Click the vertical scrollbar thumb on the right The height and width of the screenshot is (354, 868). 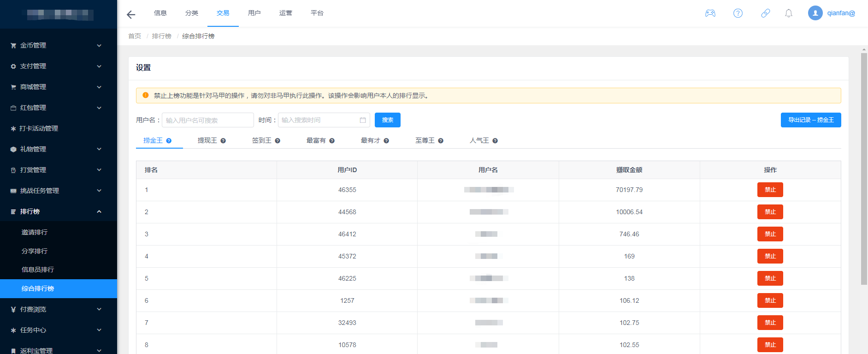864,168
